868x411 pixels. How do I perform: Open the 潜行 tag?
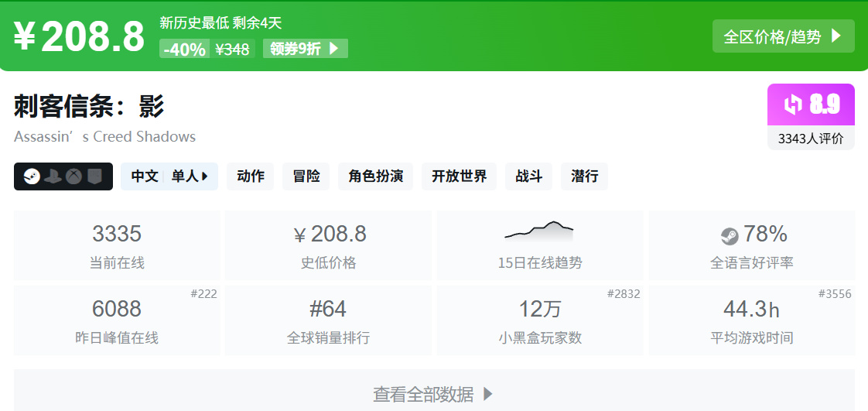585,176
